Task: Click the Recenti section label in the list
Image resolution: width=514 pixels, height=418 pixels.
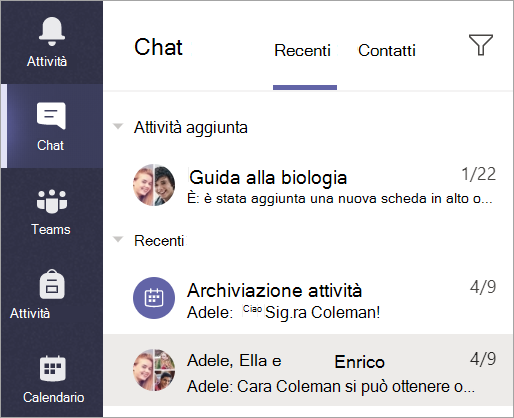Action: [159, 241]
